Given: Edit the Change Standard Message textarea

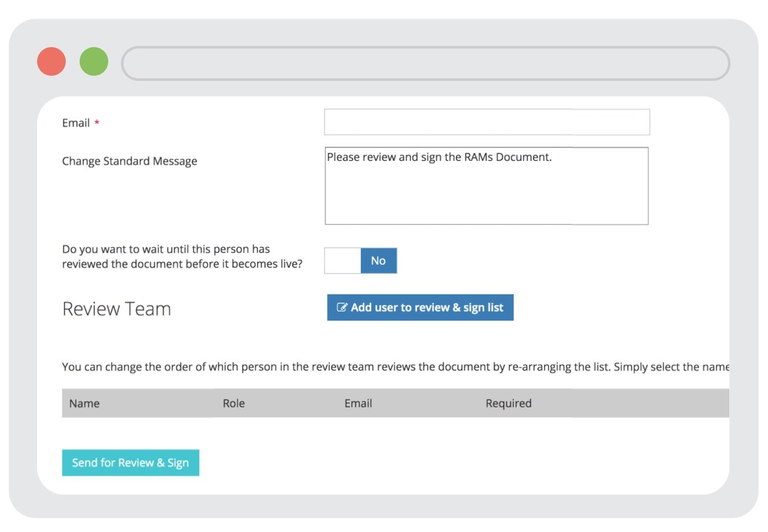Looking at the screenshot, I should [486, 186].
